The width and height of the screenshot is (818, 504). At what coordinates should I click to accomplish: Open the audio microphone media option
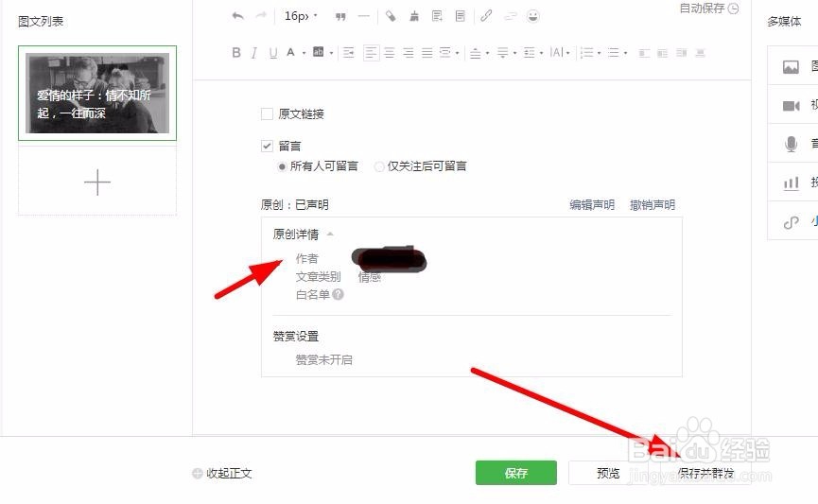coord(791,144)
